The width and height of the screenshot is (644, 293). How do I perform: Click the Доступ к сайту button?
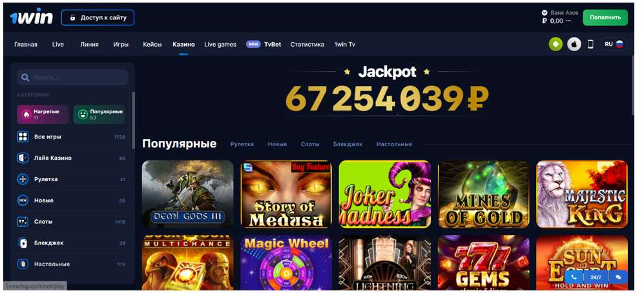[98, 17]
